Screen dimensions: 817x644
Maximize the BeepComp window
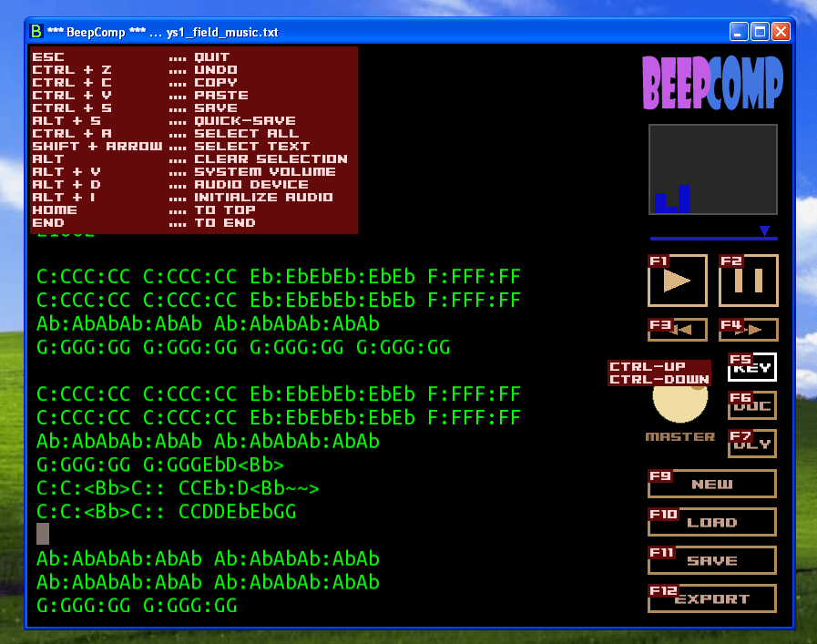point(760,32)
